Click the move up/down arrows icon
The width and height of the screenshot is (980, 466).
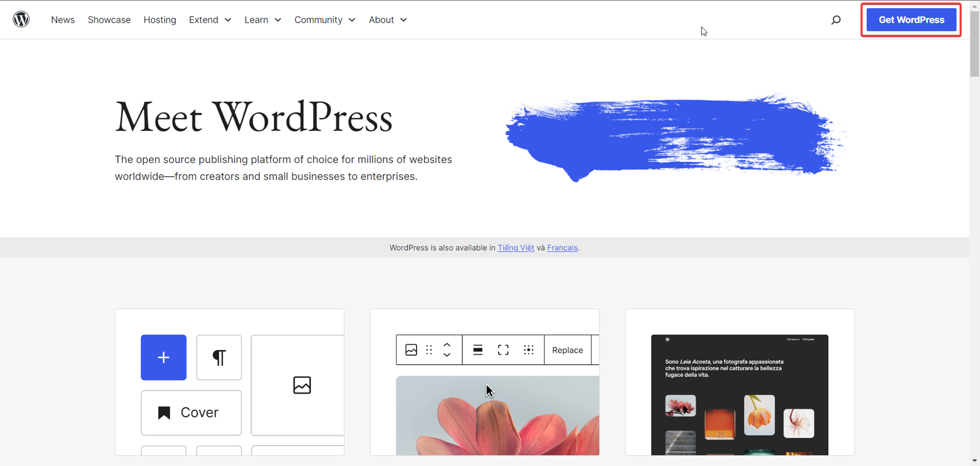coord(447,350)
